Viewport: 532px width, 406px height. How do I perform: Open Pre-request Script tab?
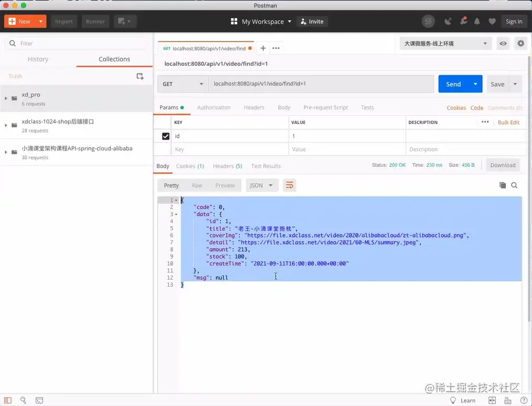[326, 107]
